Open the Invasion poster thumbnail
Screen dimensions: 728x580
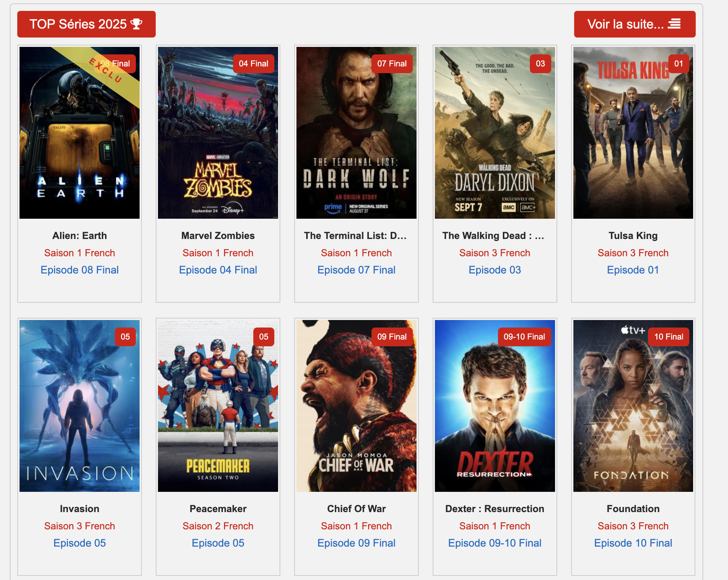point(80,406)
